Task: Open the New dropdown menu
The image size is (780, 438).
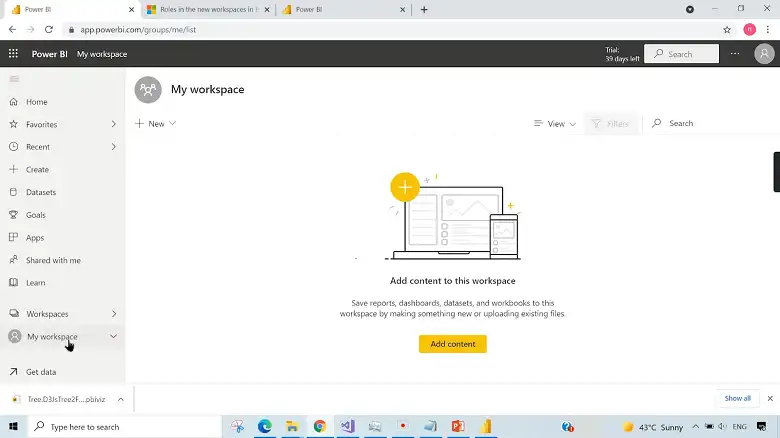Action: point(155,123)
